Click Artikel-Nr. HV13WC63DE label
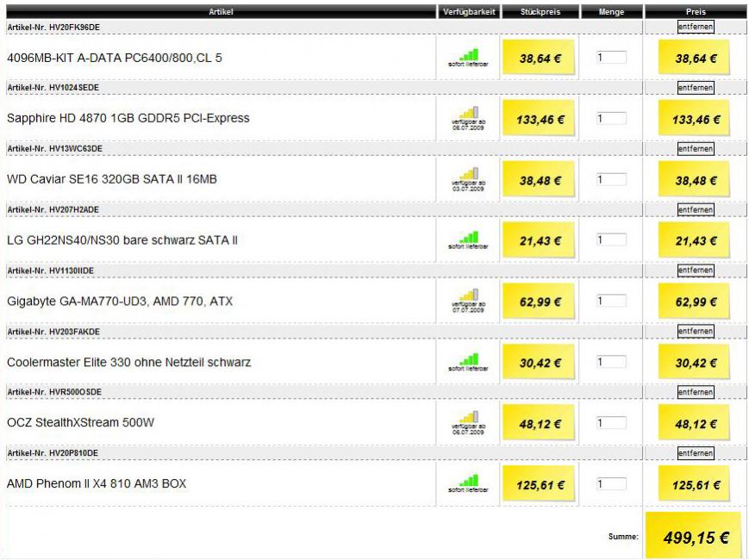 pyautogui.click(x=55, y=148)
